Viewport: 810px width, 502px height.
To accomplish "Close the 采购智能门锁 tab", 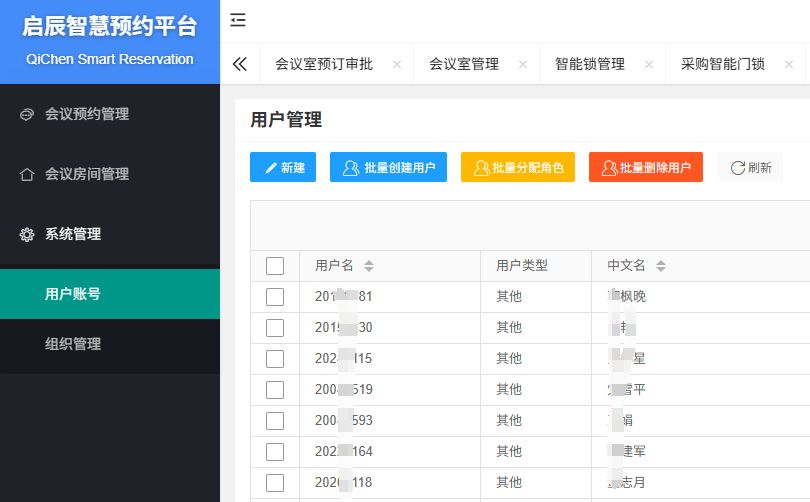I will pos(789,64).
